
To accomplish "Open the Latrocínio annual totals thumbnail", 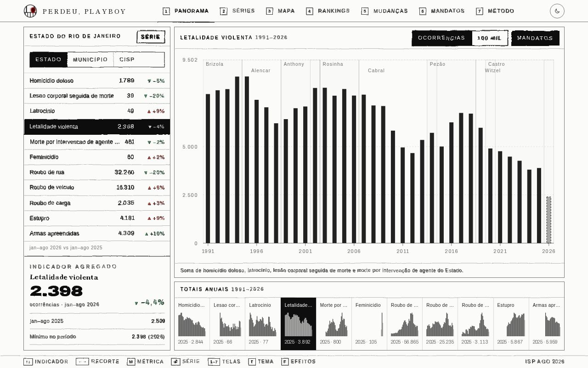I will (263, 324).
